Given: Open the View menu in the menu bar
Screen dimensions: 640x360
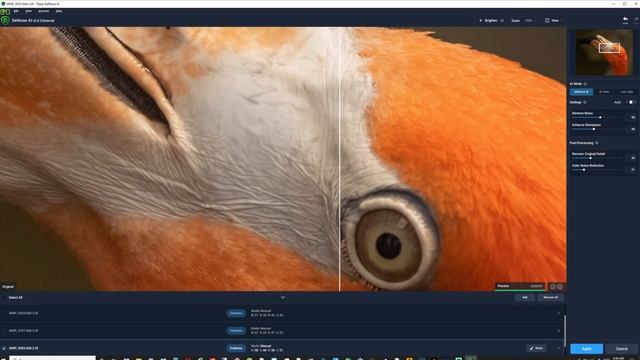Looking at the screenshot, I should point(29,11).
